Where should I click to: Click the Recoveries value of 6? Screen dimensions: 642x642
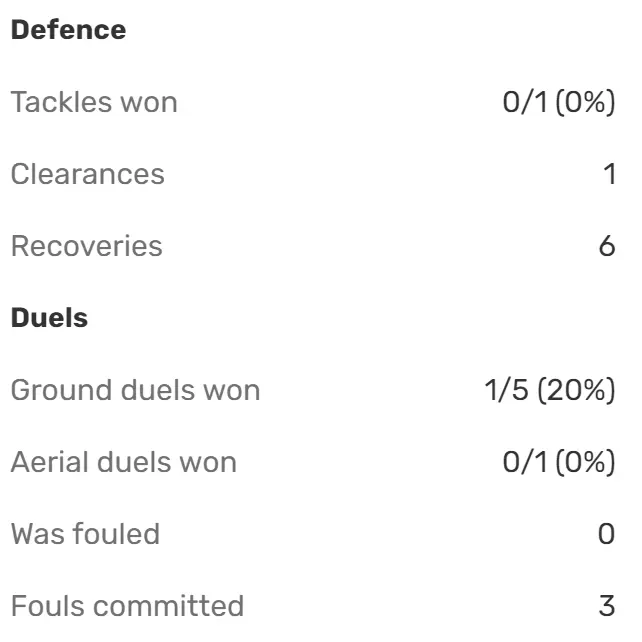point(607,246)
